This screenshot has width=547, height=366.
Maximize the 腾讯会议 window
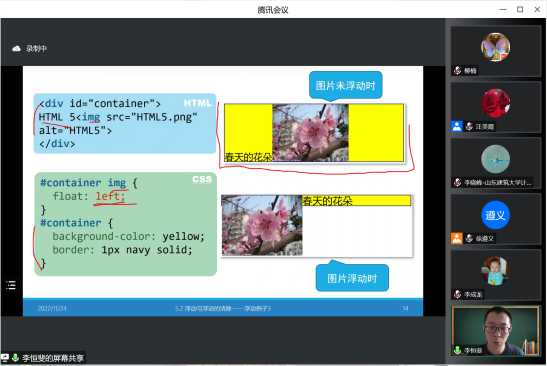click(520, 9)
